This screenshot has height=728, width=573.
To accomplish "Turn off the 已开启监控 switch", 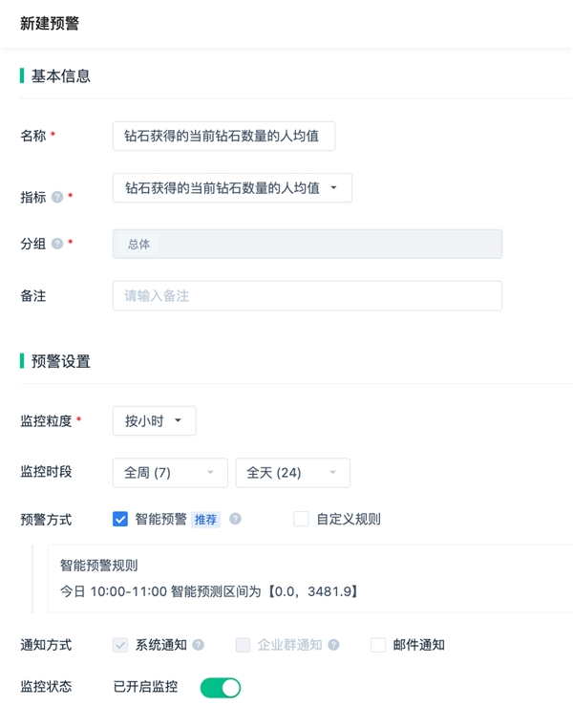I will tap(221, 687).
